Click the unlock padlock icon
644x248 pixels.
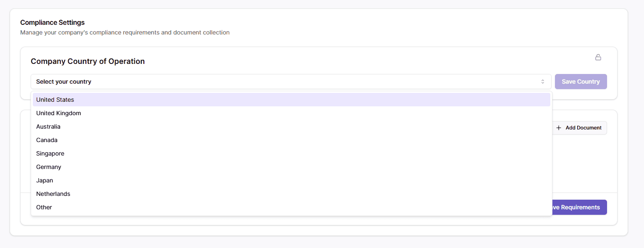[598, 57]
